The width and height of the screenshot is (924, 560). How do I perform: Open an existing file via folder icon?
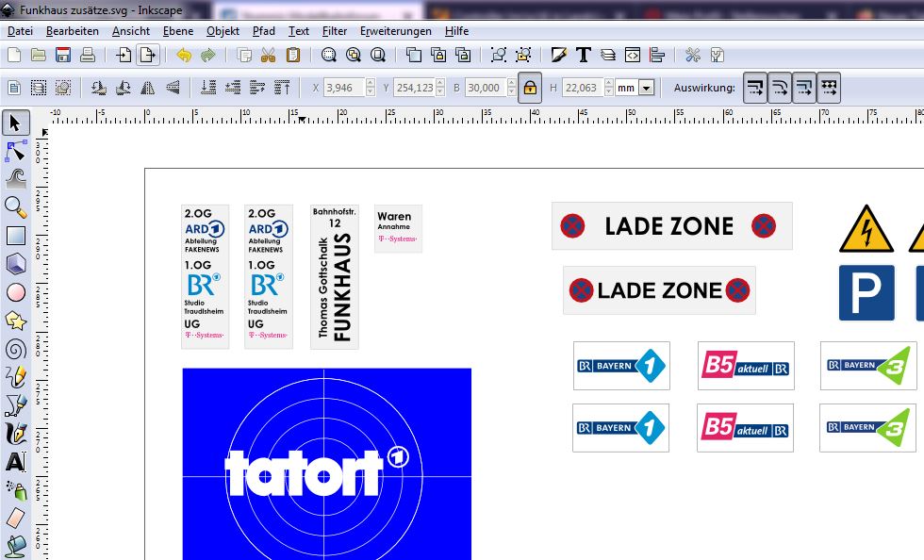(x=39, y=56)
